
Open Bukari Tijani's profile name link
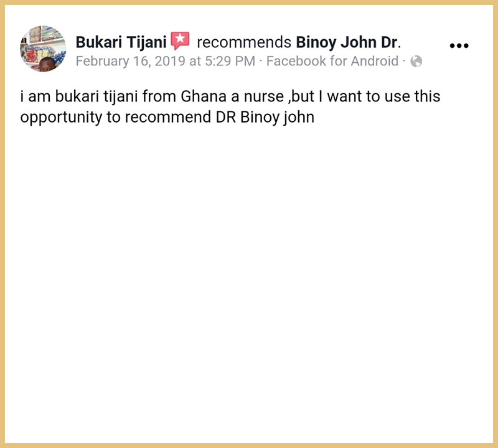[x=121, y=42]
